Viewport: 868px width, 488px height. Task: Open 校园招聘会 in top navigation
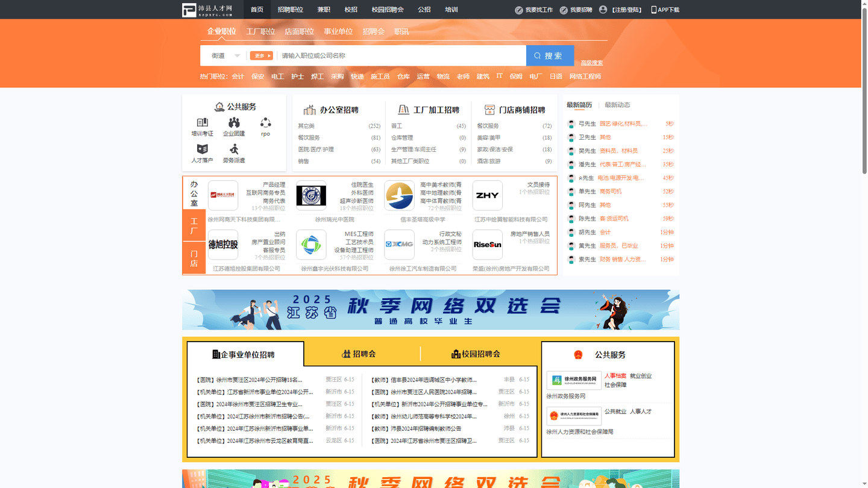click(388, 10)
